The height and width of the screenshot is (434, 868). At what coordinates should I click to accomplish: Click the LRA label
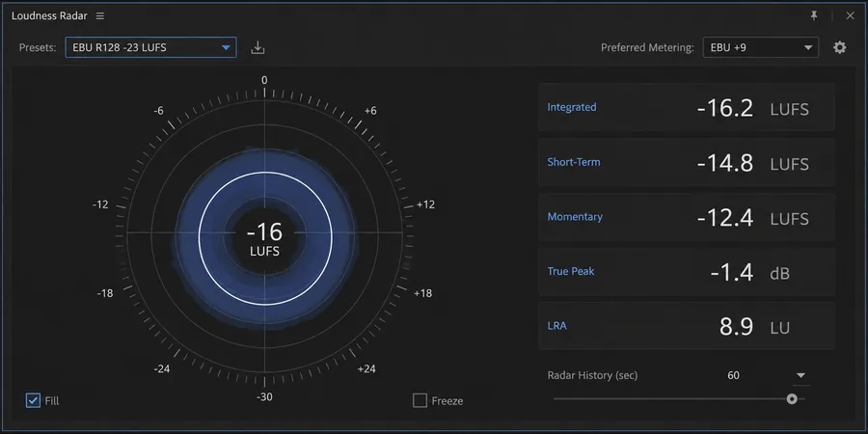556,326
